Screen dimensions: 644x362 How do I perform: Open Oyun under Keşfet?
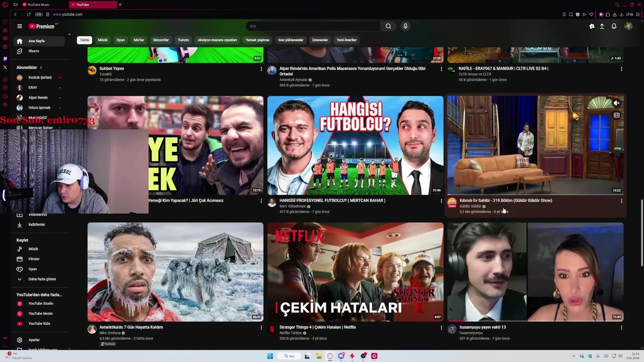click(x=40, y=269)
